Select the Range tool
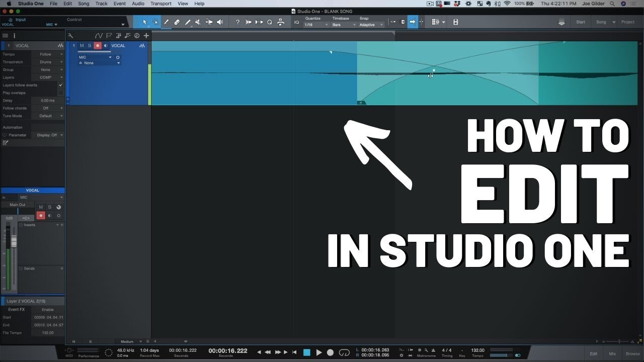Viewport: 644px width, 362px height. (155, 22)
